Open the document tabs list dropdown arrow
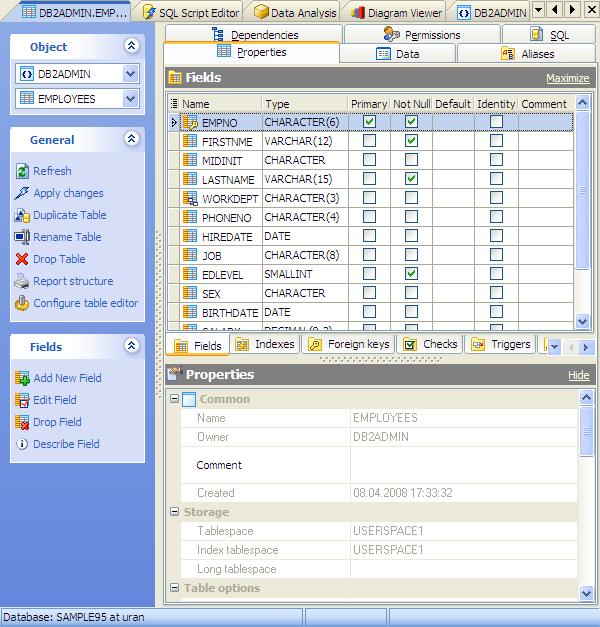The width and height of the screenshot is (600, 627). point(539,9)
